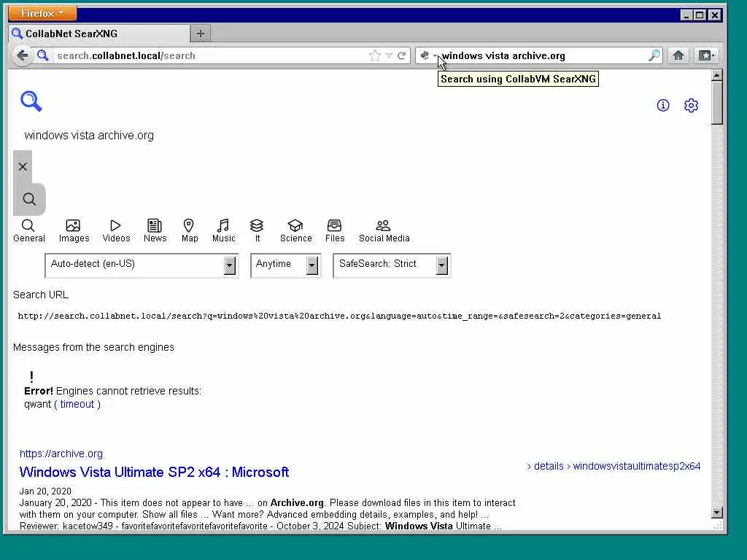Switch to the Images category
This screenshot has height=560, width=747.
tap(74, 231)
